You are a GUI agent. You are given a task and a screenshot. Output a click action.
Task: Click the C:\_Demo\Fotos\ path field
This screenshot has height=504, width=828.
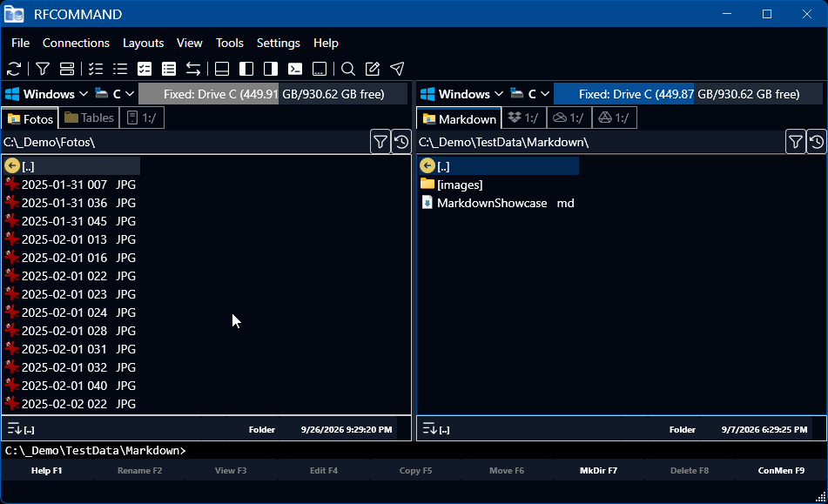click(185, 142)
